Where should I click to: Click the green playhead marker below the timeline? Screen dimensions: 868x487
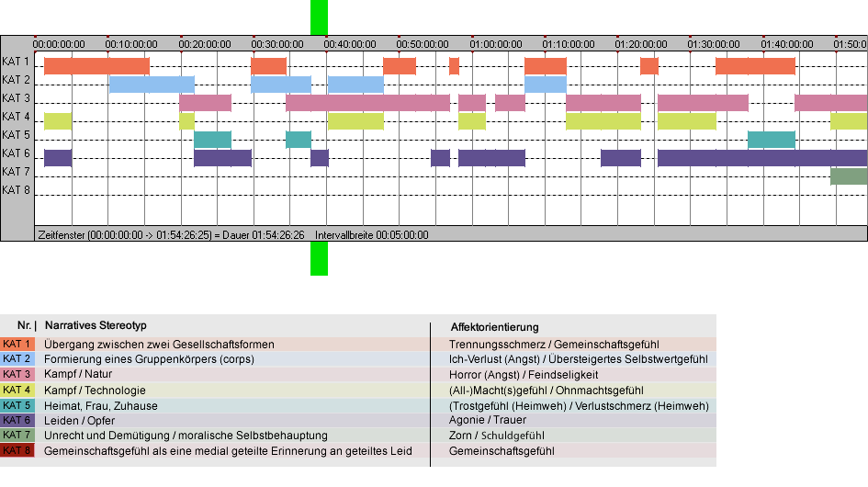[x=319, y=258]
